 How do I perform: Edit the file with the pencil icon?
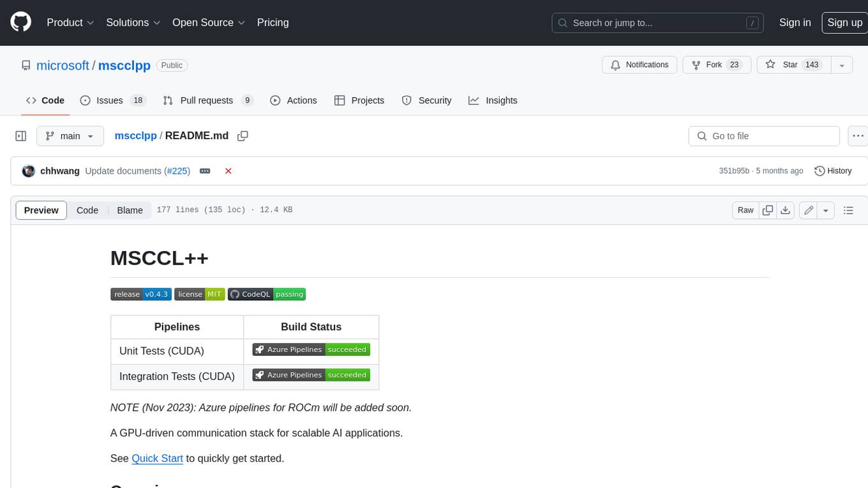(x=808, y=210)
